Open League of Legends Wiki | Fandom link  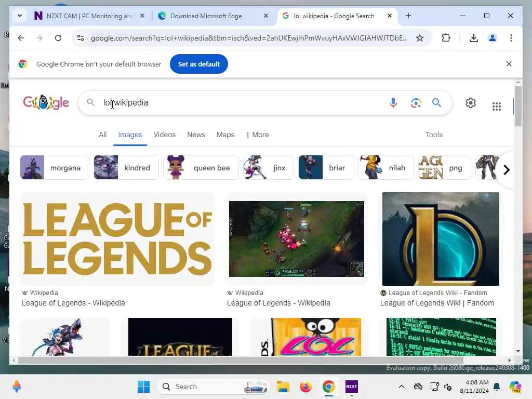point(437,303)
